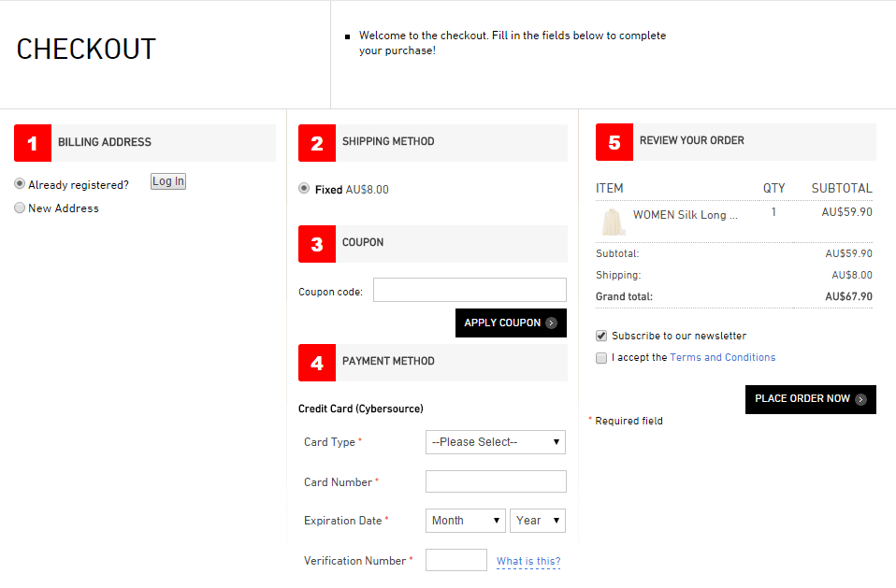Click Place Order Now button
The width and height of the screenshot is (896, 588).
[810, 399]
